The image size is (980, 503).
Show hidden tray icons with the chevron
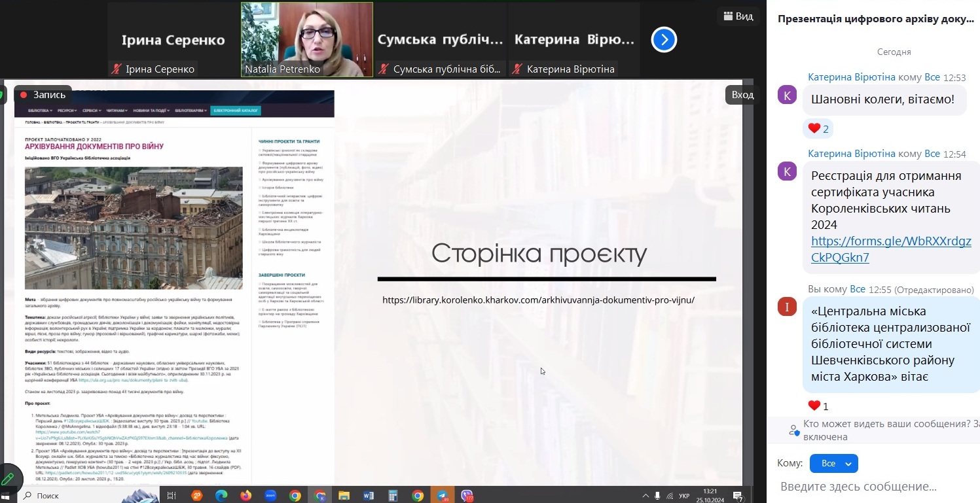tap(646, 496)
